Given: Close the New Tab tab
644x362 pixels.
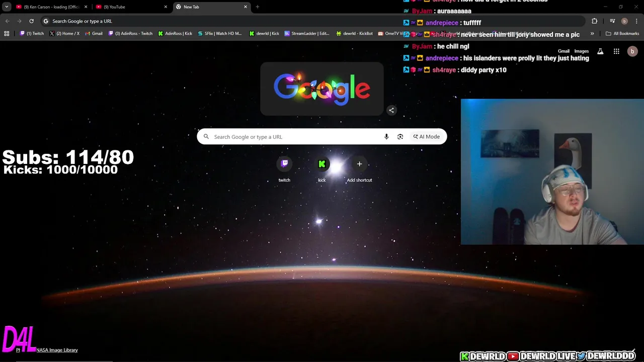Looking at the screenshot, I should [246, 7].
